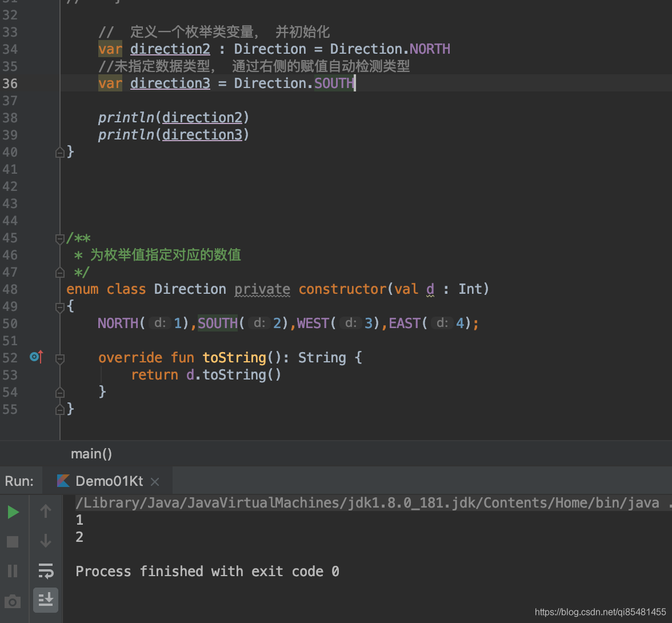The height and width of the screenshot is (623, 672).
Task: Click the NORTH enum entry on line 50
Action: (x=118, y=324)
